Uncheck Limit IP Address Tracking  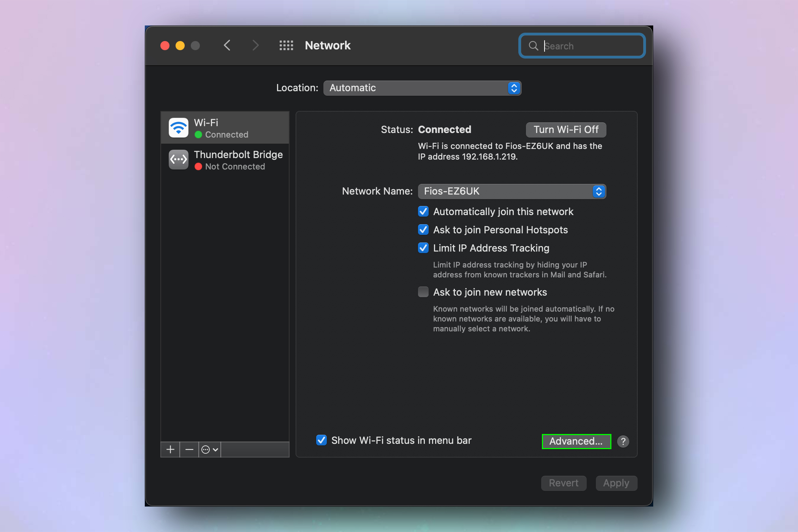pos(423,248)
